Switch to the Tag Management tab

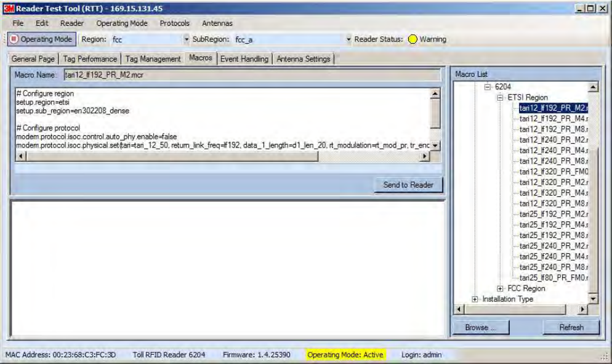[153, 59]
